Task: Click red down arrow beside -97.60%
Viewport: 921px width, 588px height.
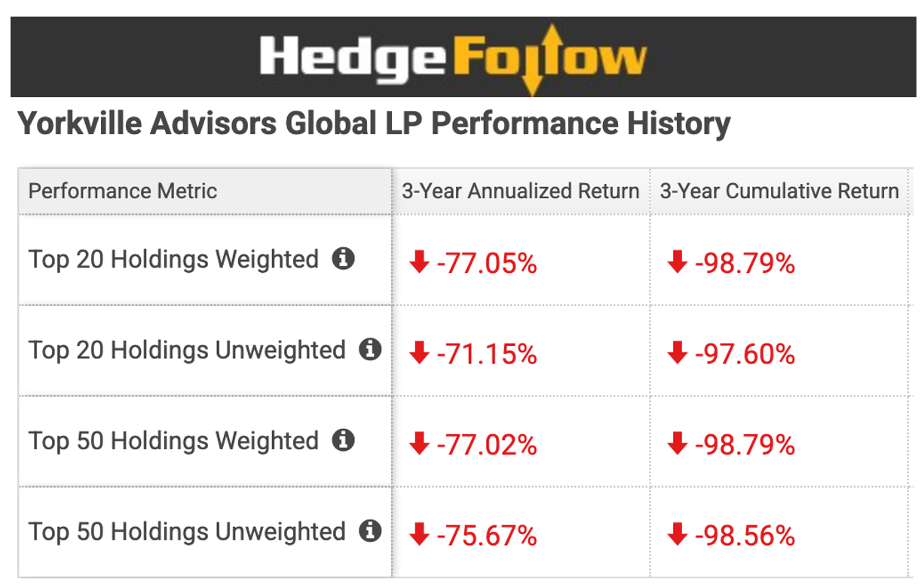Action: (x=677, y=354)
